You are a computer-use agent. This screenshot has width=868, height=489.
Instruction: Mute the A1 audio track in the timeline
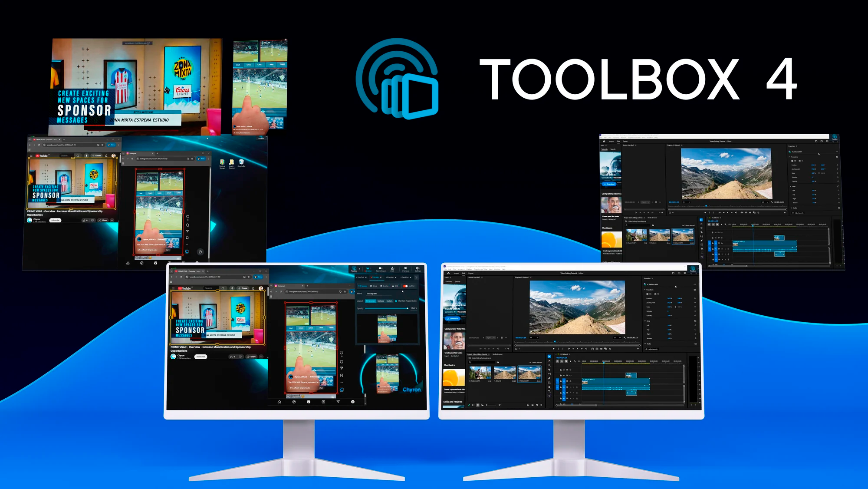click(568, 387)
